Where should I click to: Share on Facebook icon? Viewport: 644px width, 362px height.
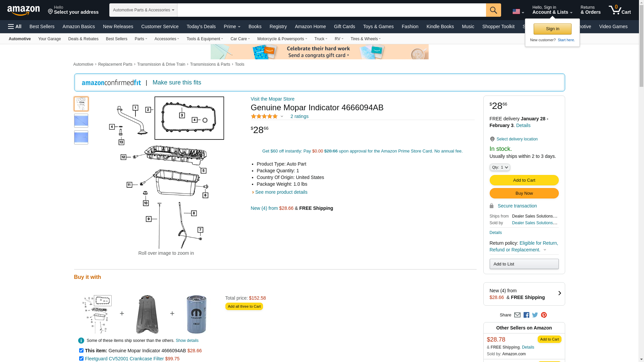coord(526,315)
